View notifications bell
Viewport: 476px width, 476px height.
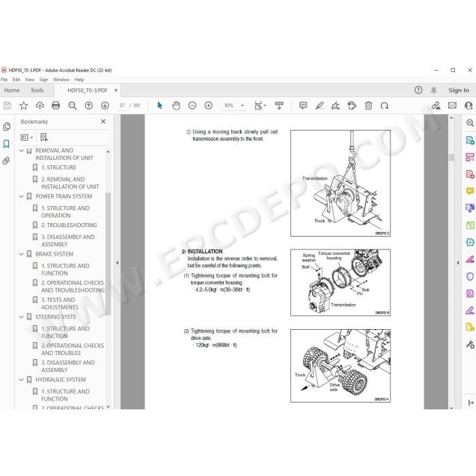[x=434, y=90]
